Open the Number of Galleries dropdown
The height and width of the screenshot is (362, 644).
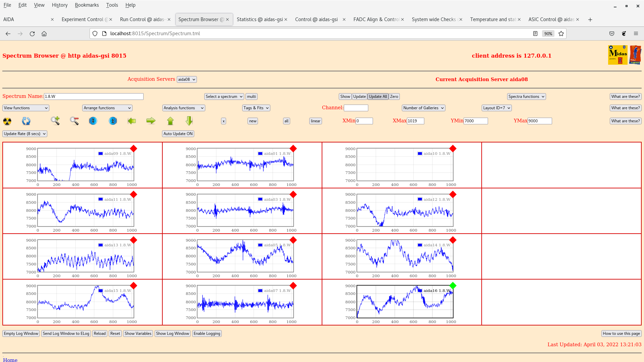point(424,108)
